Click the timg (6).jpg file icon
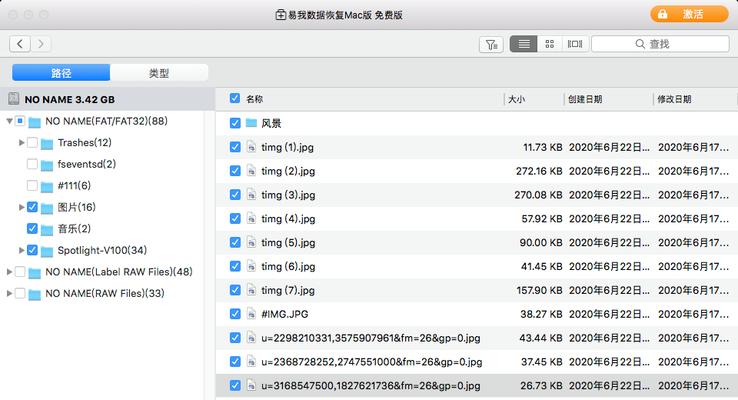 click(x=251, y=266)
